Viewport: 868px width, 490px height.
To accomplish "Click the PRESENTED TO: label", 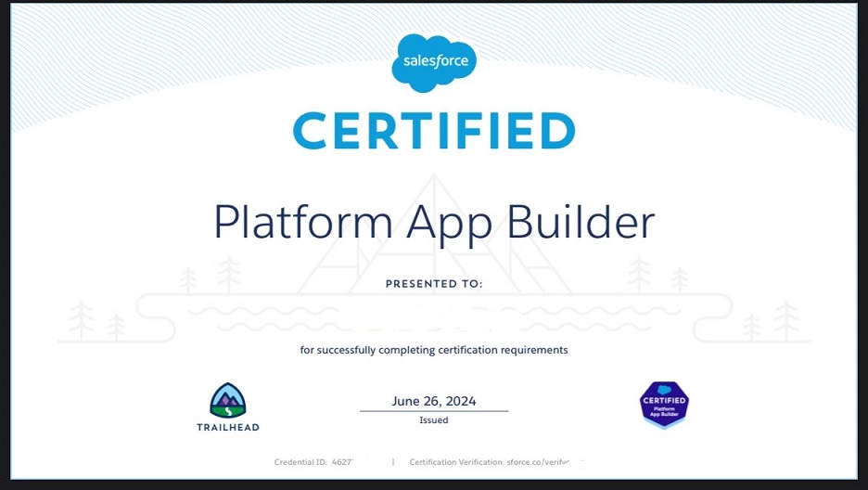I will coord(434,284).
